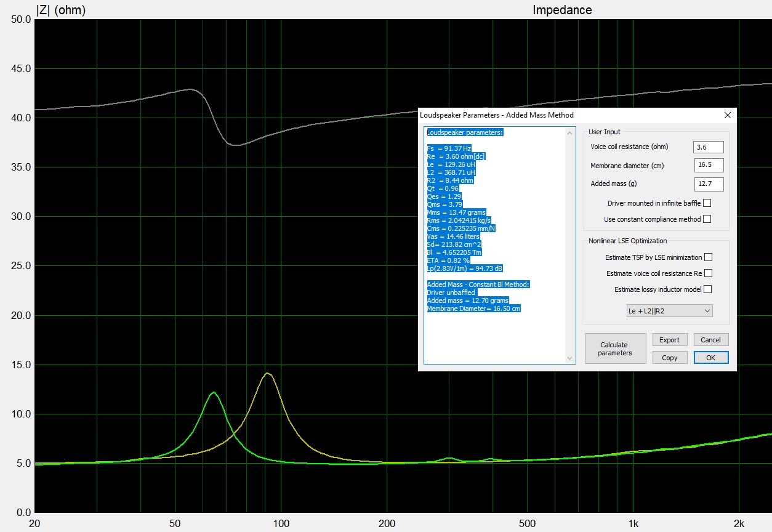772x532 pixels.
Task: Click the Fs = 91.37 Hz line
Action: tap(449, 148)
